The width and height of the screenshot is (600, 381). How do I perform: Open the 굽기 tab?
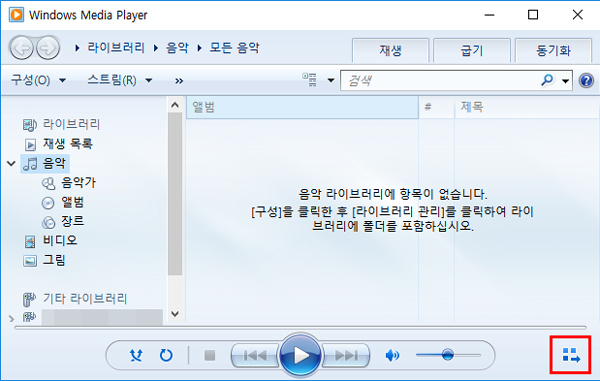click(472, 50)
